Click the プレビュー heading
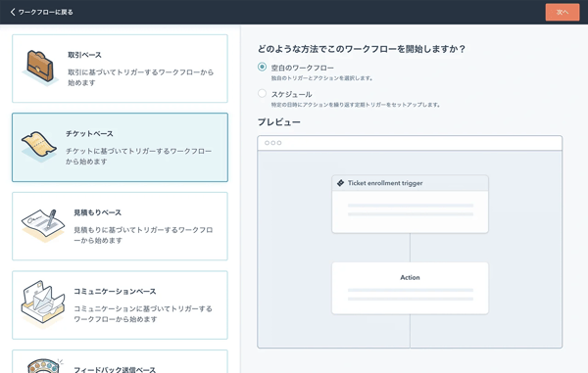Image resolution: width=588 pixels, height=373 pixels. (x=279, y=122)
